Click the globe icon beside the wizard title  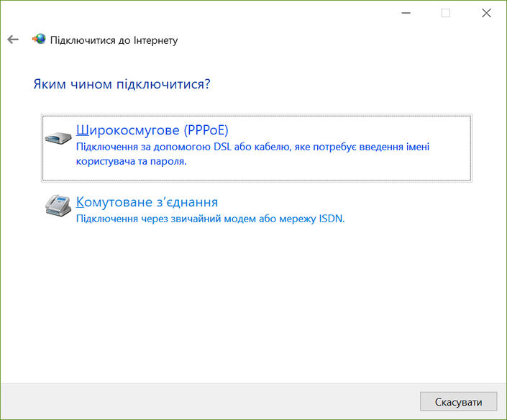click(x=39, y=39)
